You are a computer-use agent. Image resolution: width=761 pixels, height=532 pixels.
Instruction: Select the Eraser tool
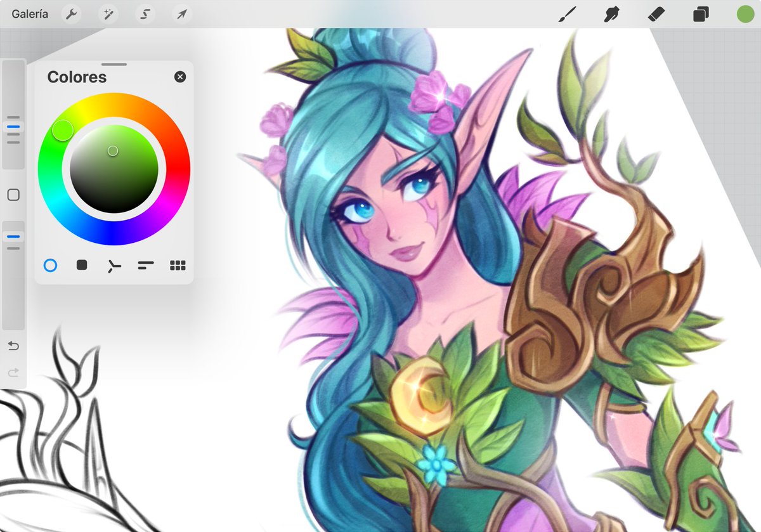coord(656,14)
